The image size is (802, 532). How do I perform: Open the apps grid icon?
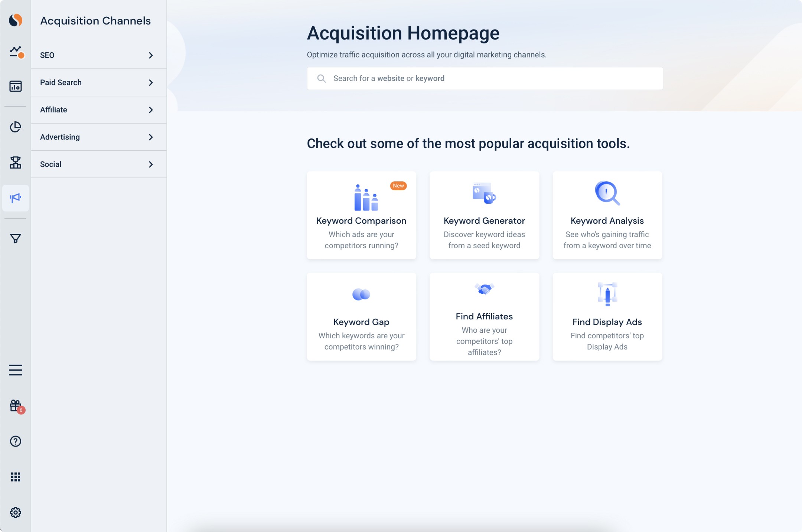coord(16,477)
